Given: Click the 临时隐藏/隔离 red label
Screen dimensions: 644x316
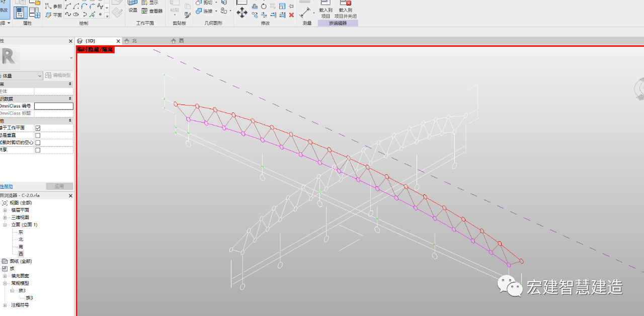Looking at the screenshot, I should tap(96, 50).
